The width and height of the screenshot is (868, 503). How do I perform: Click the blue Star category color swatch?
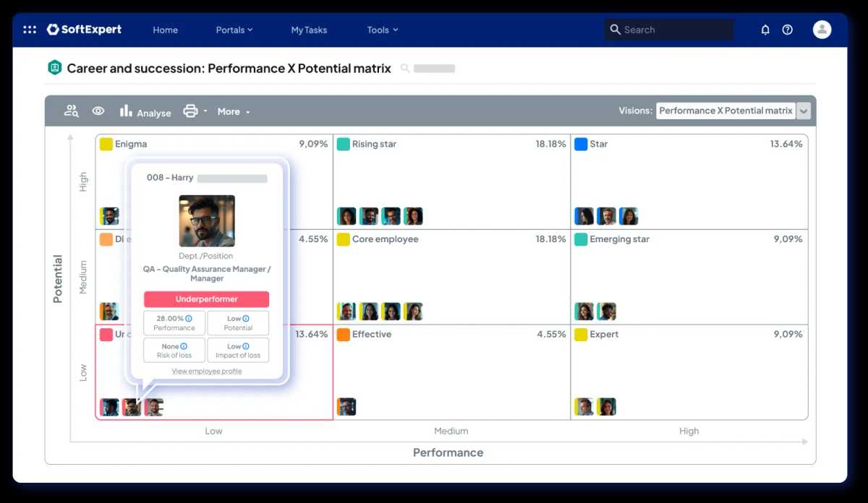point(580,144)
